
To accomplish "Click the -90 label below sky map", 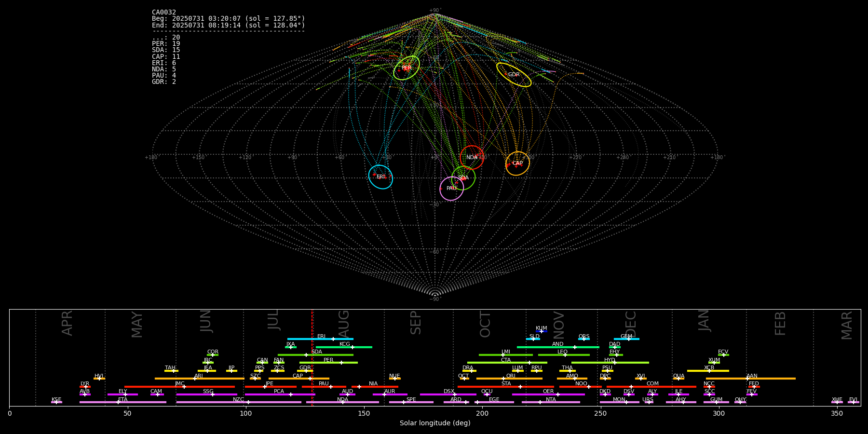I will 435,299.
